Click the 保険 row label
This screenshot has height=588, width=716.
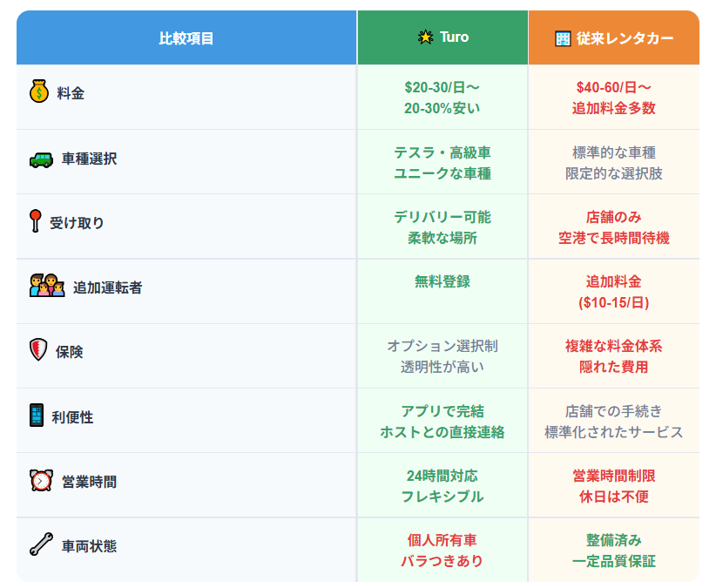coord(70,352)
